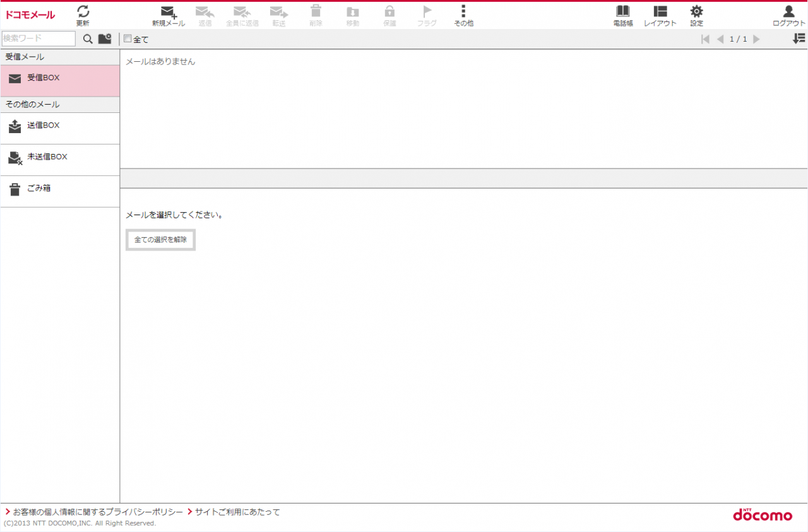This screenshot has height=532, width=808.
Task: Click the 更新 refresh icon
Action: tap(83, 11)
